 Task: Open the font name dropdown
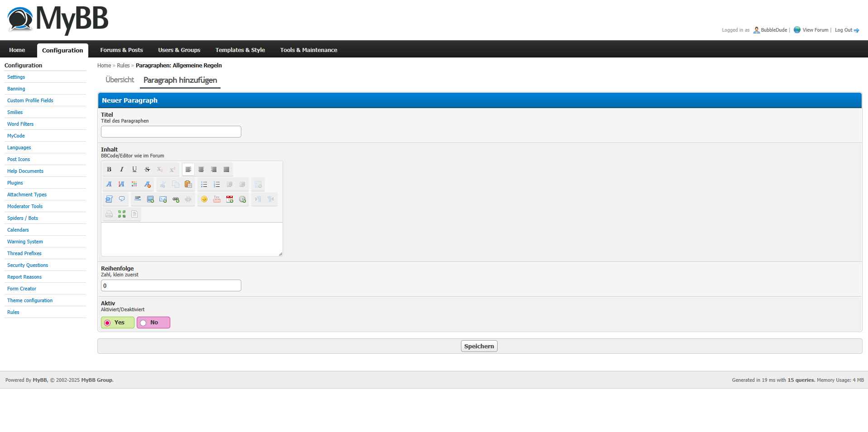109,184
